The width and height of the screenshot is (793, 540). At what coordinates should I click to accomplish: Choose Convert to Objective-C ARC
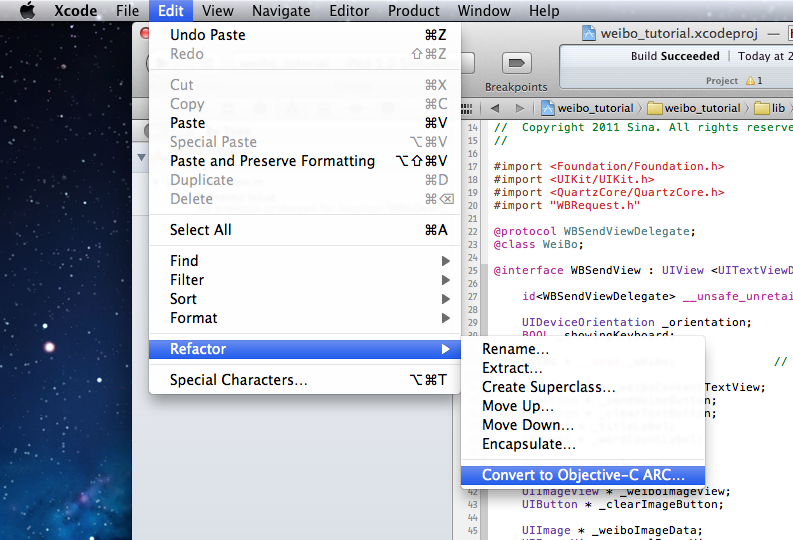click(583, 475)
